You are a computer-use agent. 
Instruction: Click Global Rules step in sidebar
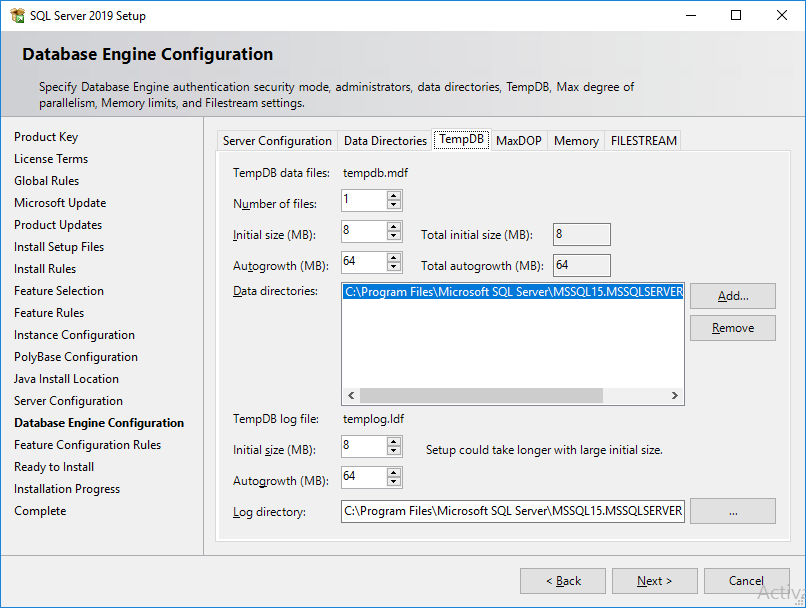[x=47, y=181]
